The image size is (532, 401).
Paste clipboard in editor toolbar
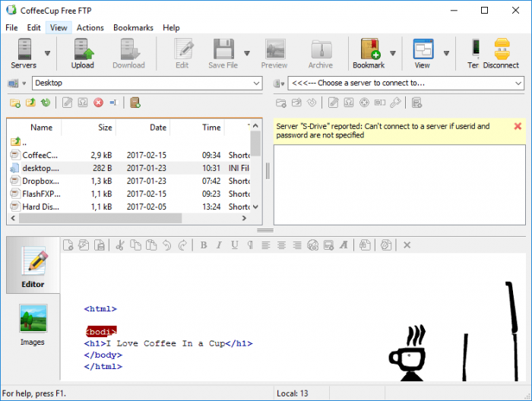click(x=151, y=245)
